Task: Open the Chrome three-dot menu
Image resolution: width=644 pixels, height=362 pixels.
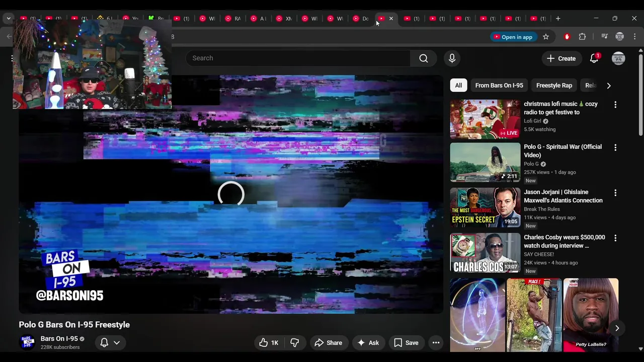Action: tap(635, 37)
